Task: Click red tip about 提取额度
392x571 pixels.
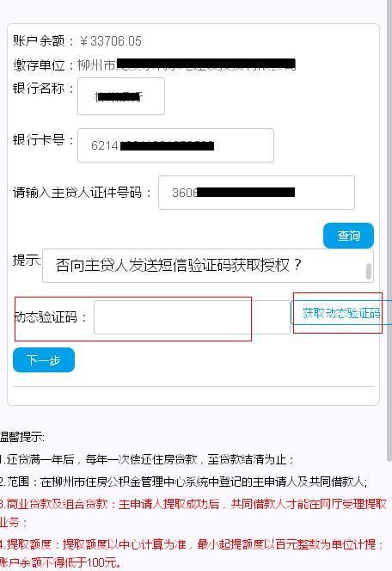Action: click(192, 553)
